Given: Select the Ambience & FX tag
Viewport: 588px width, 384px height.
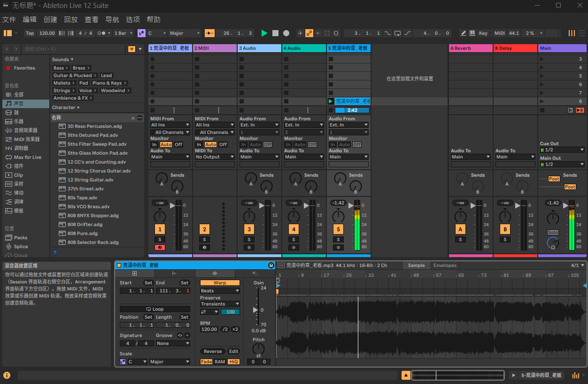Looking at the screenshot, I should pyautogui.click(x=73, y=98).
